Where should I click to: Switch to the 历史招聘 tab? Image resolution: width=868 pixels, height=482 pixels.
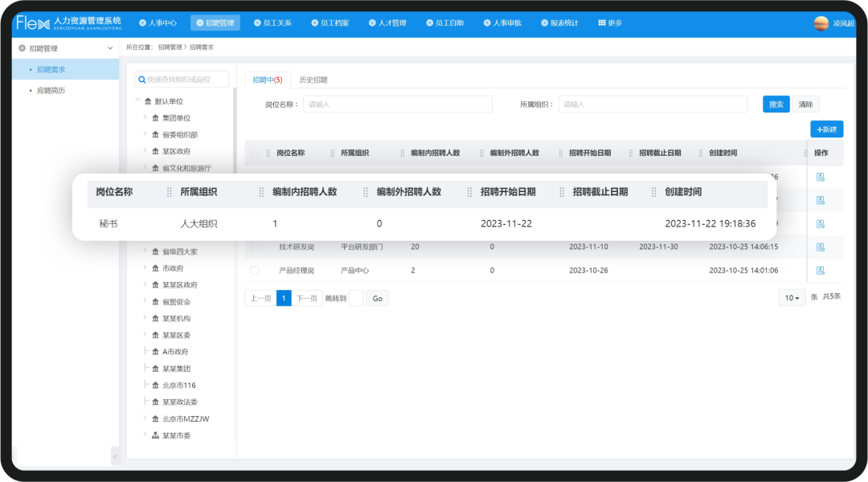pyautogui.click(x=313, y=80)
